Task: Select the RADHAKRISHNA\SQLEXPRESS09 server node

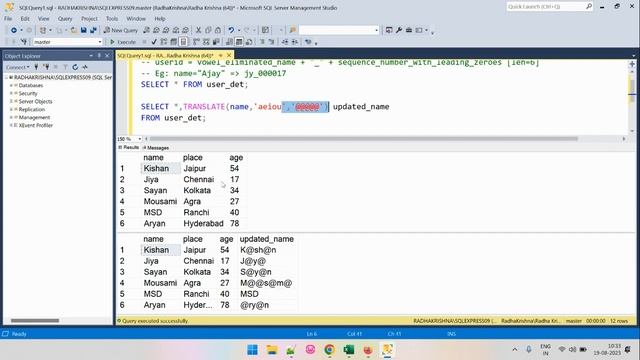Action: (x=63, y=77)
